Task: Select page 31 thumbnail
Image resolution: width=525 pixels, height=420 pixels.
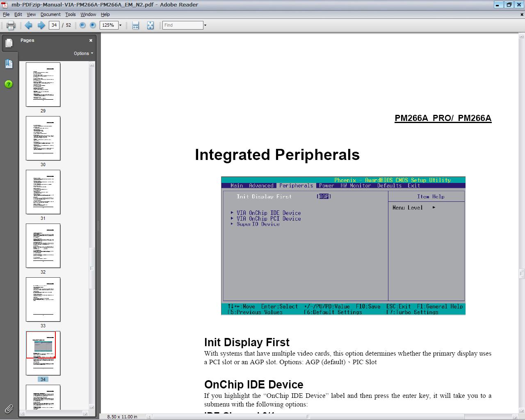Action: 43,192
